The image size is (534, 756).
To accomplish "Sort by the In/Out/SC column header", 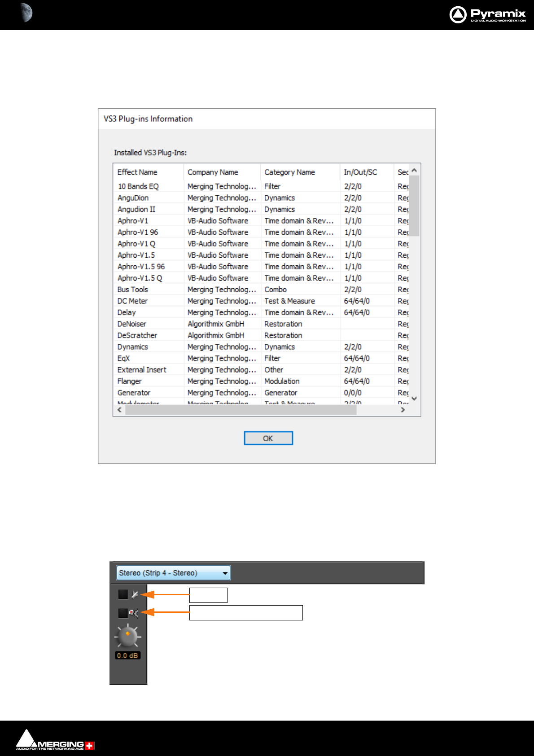I will click(x=367, y=172).
